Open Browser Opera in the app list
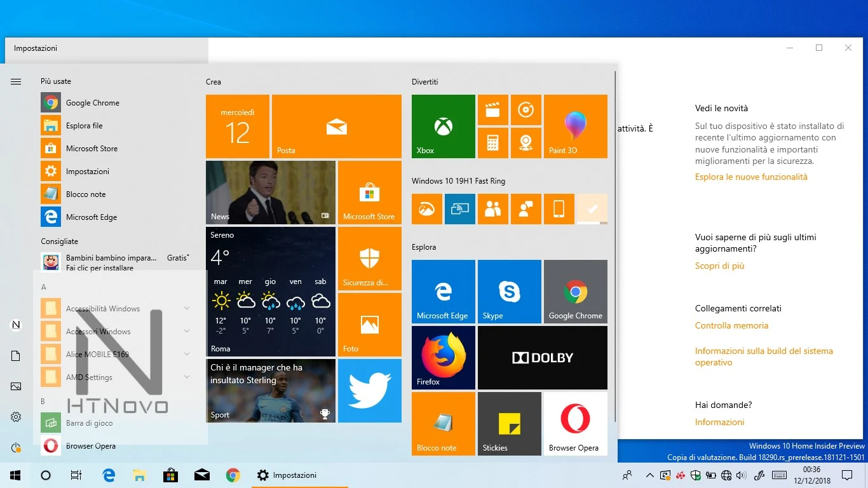 [x=116, y=446]
